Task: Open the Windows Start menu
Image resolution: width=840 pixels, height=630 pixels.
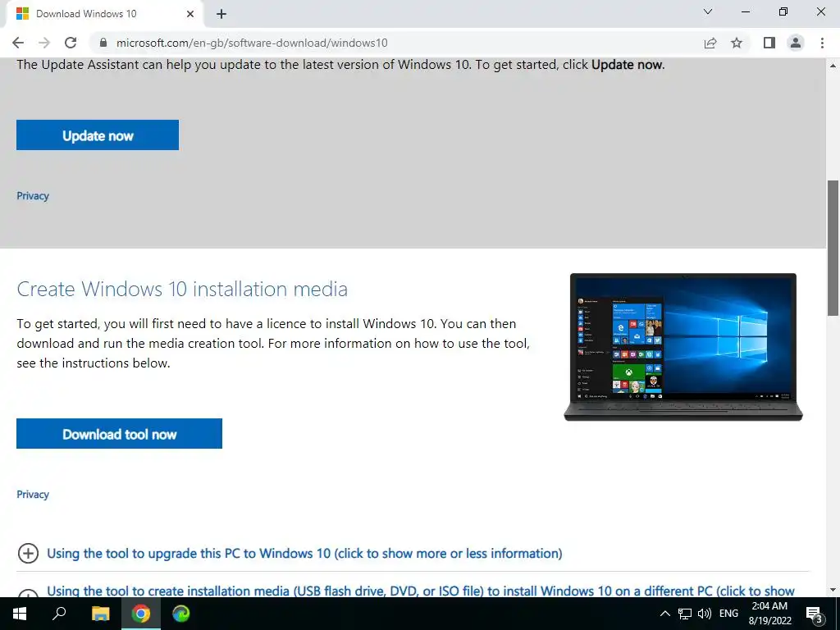Action: coord(20,614)
